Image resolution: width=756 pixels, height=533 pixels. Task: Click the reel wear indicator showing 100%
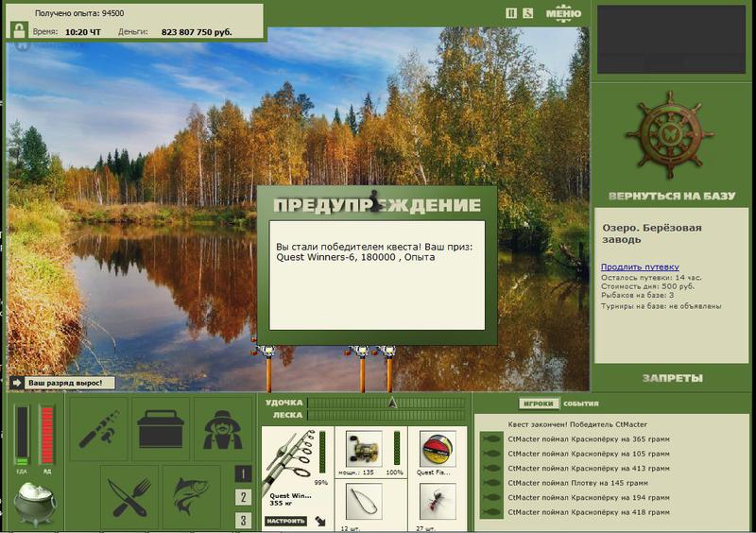(397, 449)
